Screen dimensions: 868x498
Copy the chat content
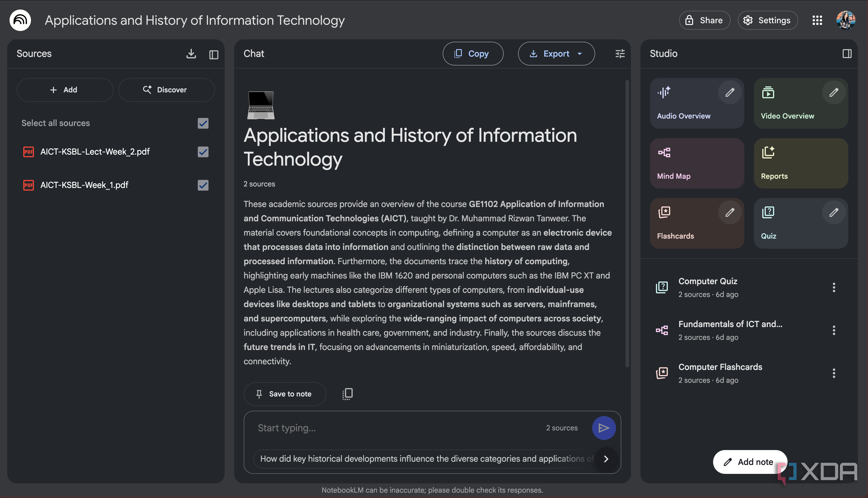click(x=473, y=54)
